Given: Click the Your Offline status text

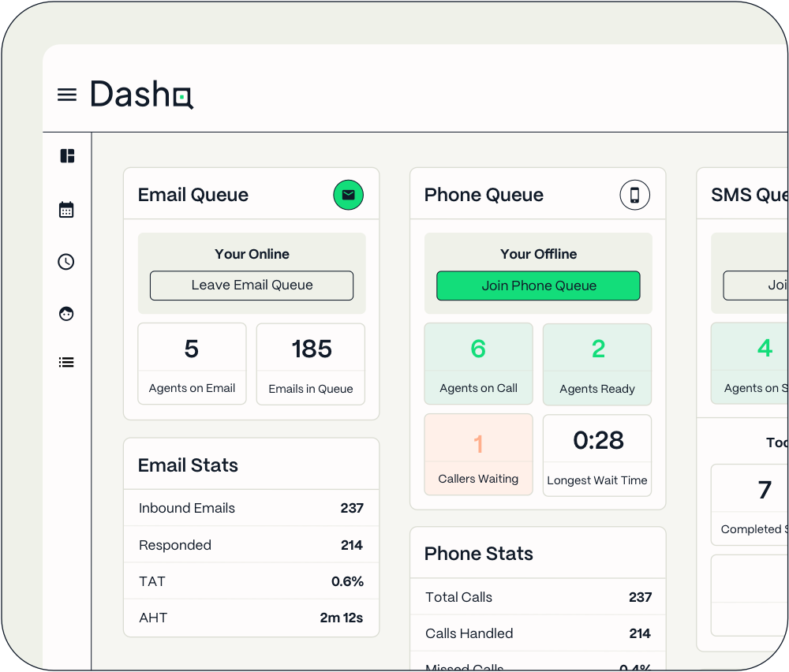Looking at the screenshot, I should (538, 254).
